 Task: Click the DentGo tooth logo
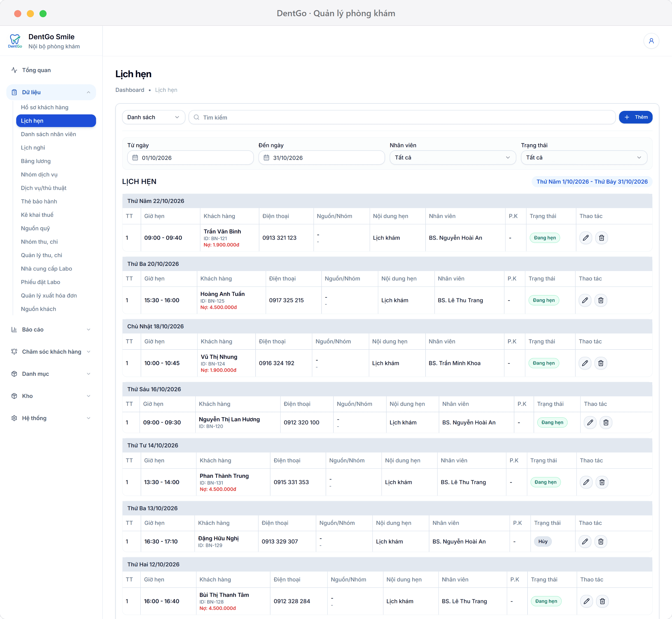pos(15,41)
